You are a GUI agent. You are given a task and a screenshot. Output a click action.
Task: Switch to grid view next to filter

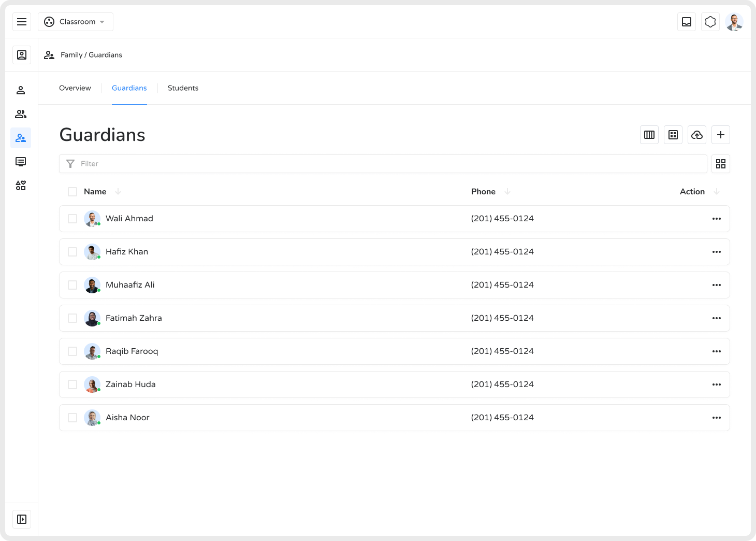point(721,164)
